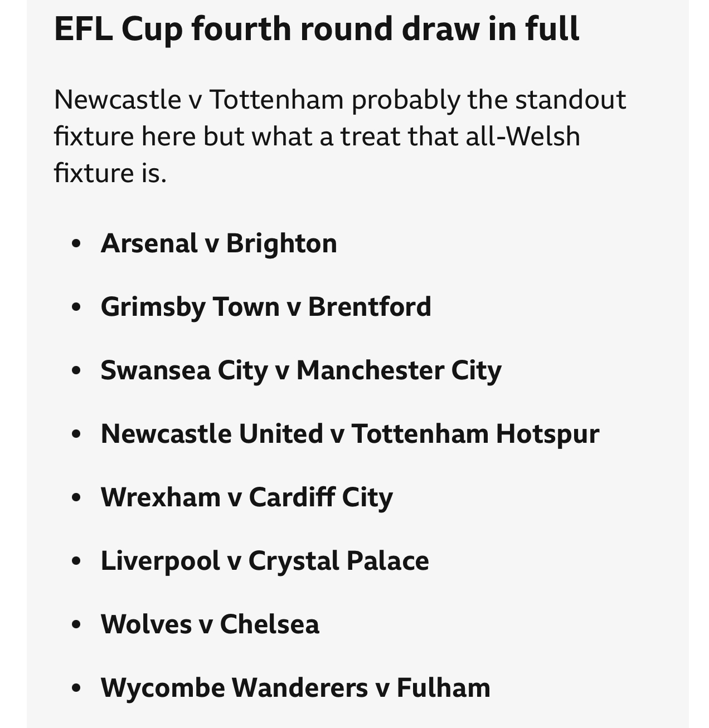Select the Wrexham v Cardiff City fixture
This screenshot has width=709, height=728.
[247, 497]
